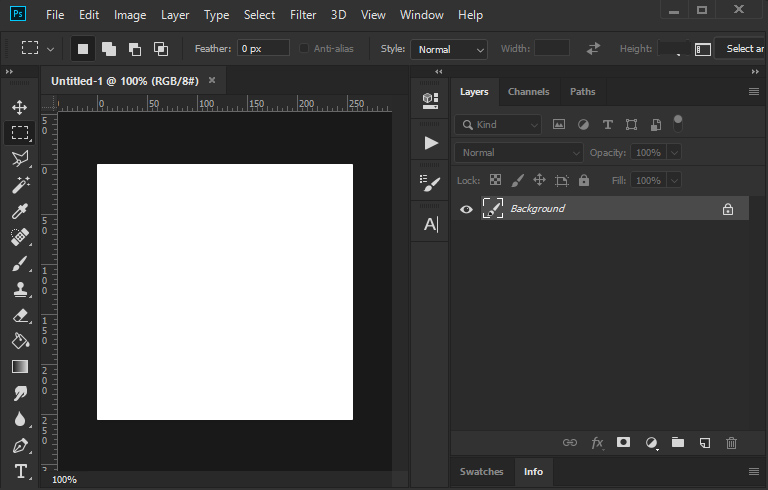Expand the tools panel double arrows
The image size is (768, 490).
point(9,72)
